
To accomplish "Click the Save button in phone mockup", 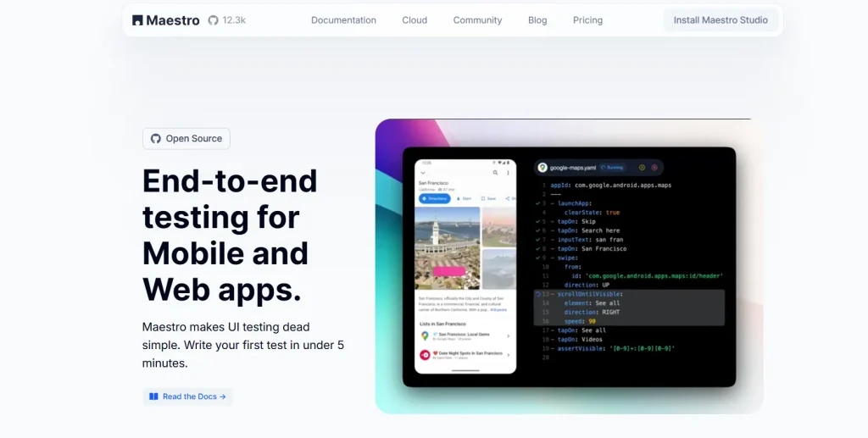I will 488,198.
